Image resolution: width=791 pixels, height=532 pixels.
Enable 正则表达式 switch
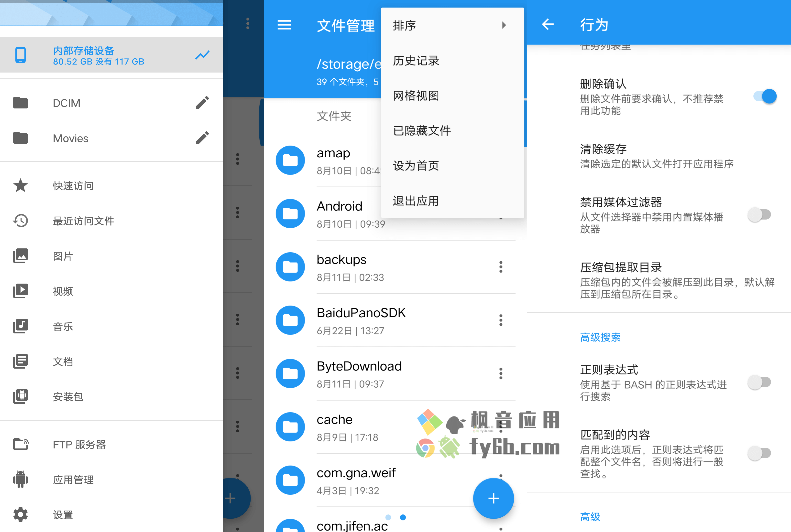[x=759, y=382]
